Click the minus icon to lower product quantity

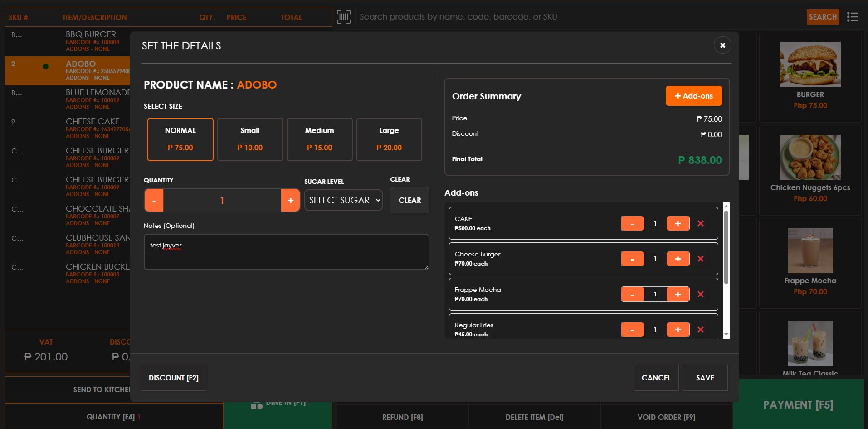(x=154, y=200)
